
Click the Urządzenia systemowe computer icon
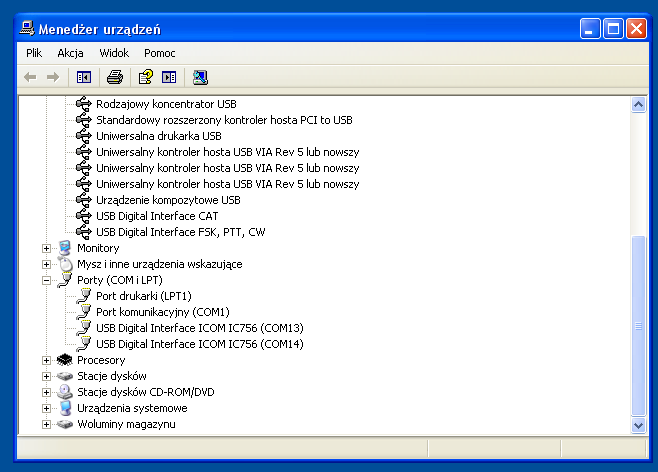[65, 408]
